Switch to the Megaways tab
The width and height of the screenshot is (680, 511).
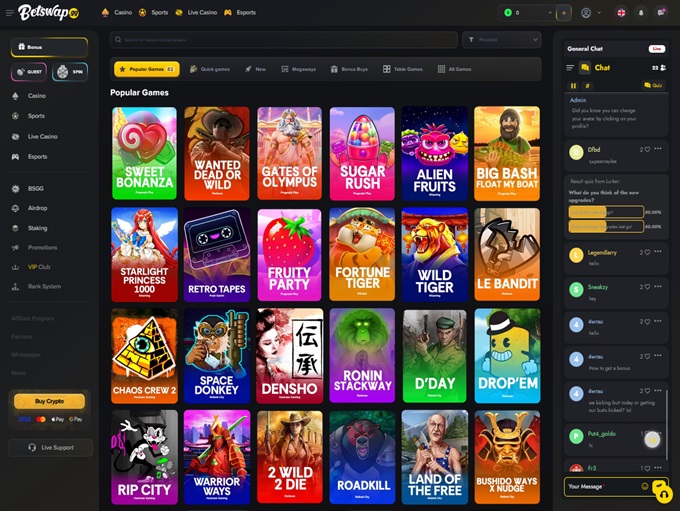coord(298,69)
